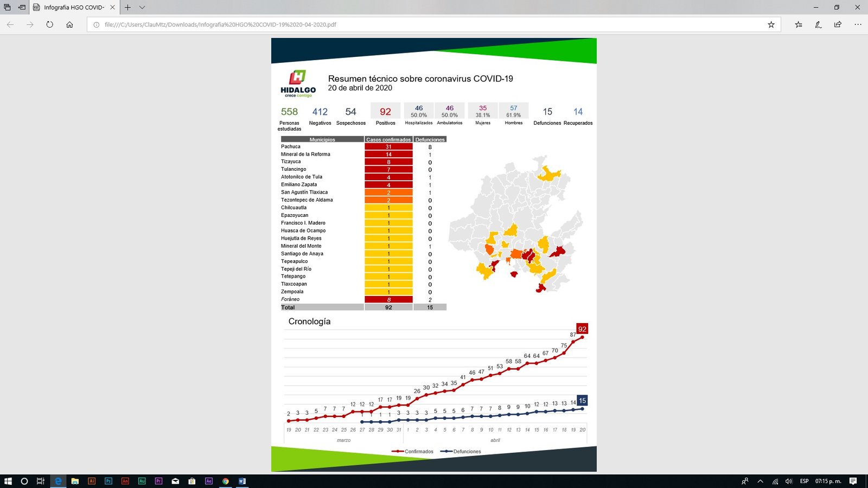Image resolution: width=868 pixels, height=488 pixels.
Task: Open the volume control in system tray
Action: (x=789, y=481)
